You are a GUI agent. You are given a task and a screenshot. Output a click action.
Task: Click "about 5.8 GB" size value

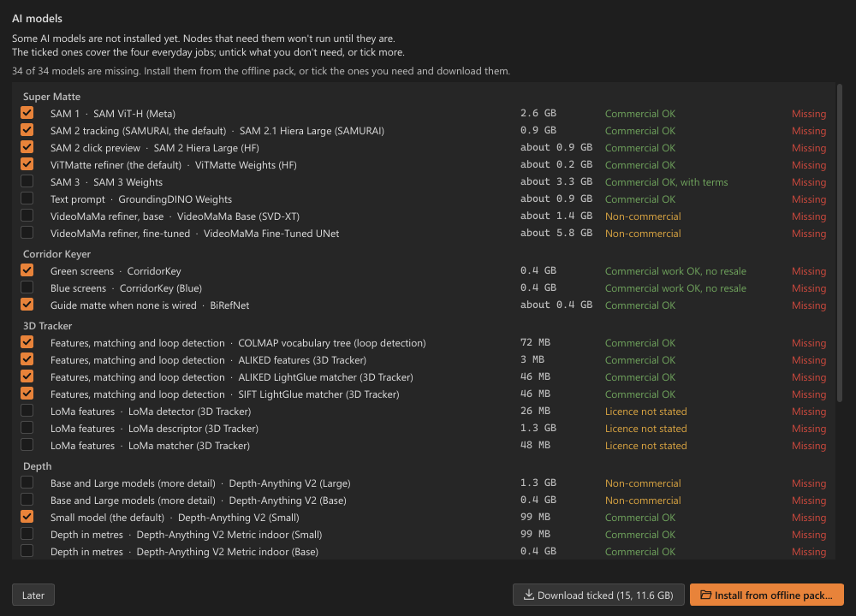[556, 233]
